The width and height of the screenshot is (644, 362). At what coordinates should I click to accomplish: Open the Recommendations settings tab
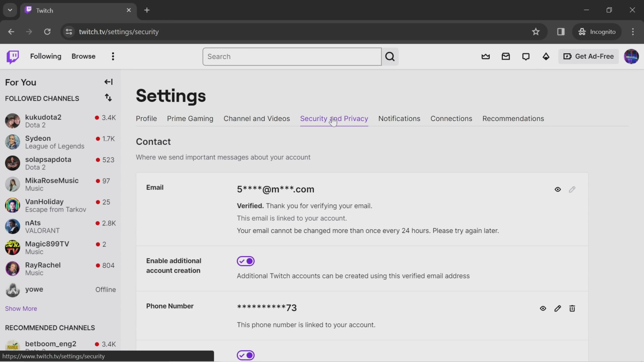click(x=513, y=119)
